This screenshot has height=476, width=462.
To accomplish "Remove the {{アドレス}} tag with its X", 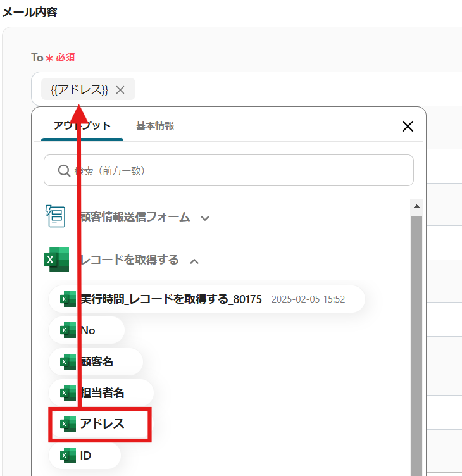I will click(x=120, y=90).
